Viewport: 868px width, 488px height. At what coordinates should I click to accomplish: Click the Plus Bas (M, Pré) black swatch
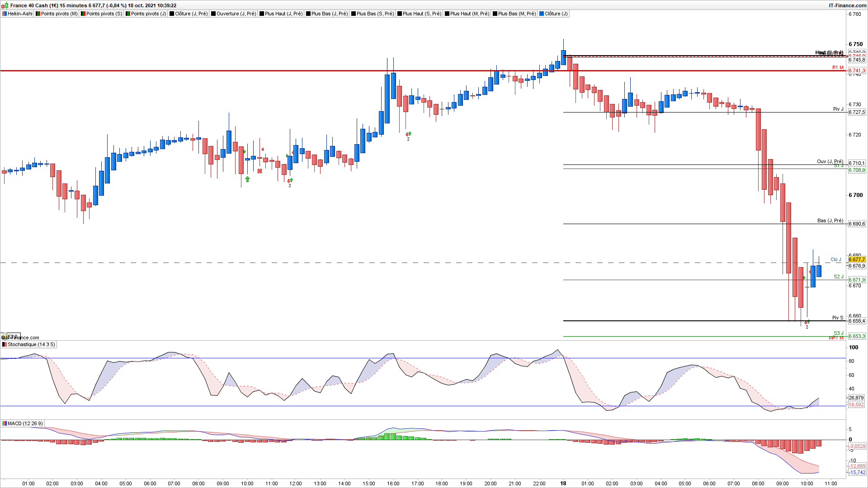pos(495,14)
